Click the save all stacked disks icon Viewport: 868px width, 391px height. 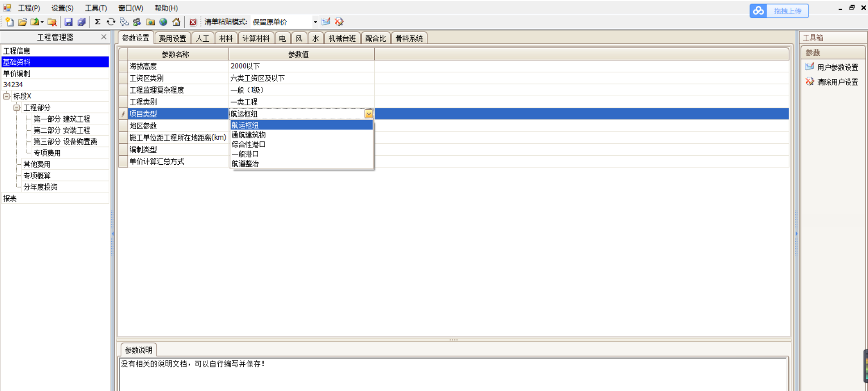(82, 22)
